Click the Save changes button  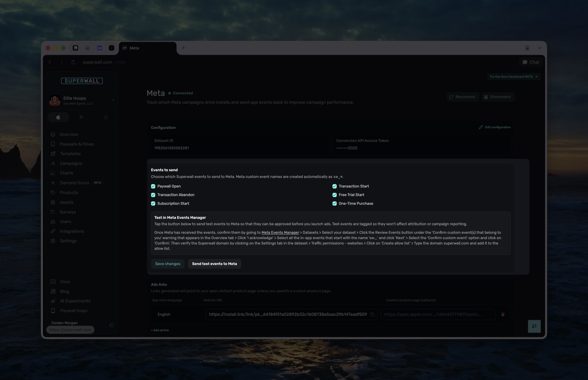point(168,264)
